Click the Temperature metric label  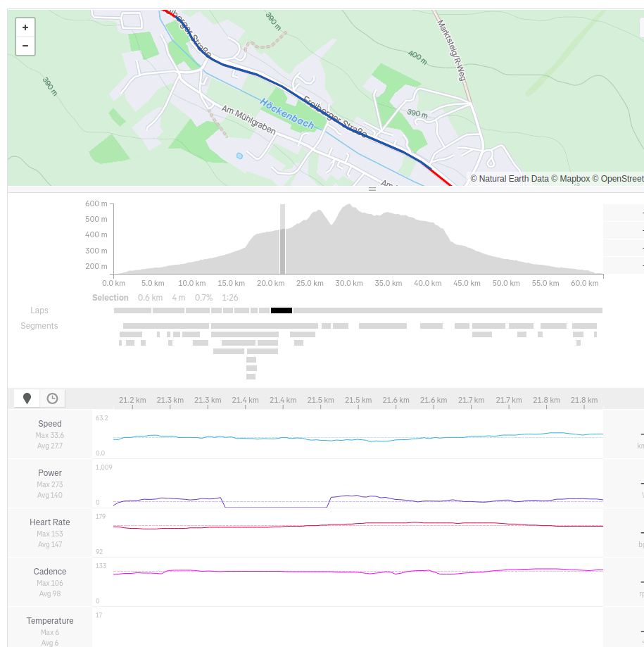click(50, 621)
